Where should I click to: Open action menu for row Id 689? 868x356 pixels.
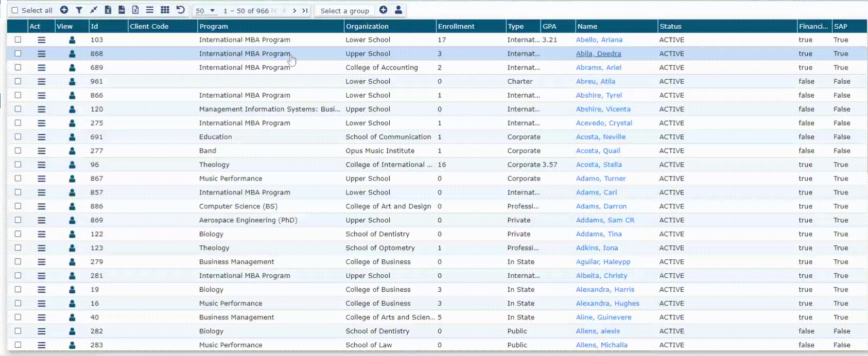(x=42, y=67)
